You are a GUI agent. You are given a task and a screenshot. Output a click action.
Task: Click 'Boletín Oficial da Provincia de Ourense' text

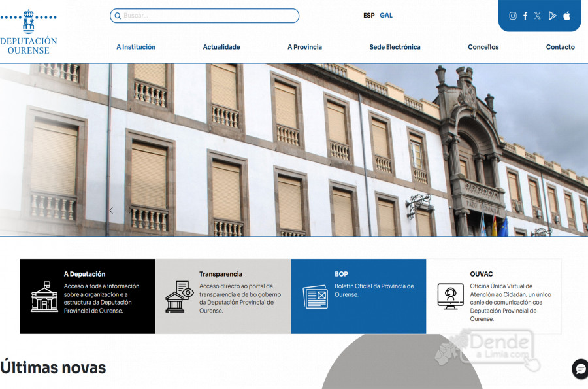point(374,290)
